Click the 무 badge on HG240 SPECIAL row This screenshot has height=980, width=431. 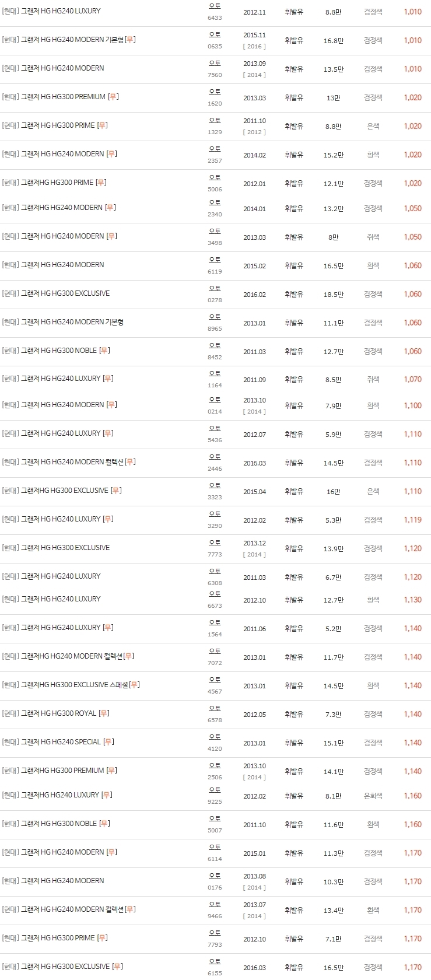coord(108,742)
